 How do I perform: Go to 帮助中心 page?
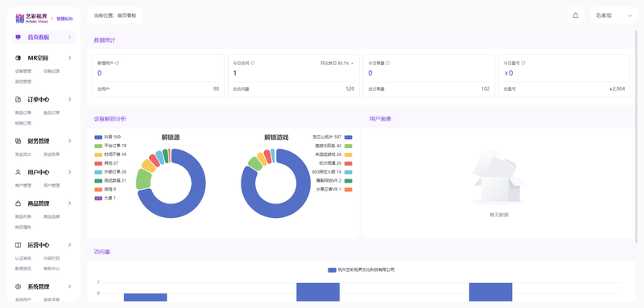point(52,269)
